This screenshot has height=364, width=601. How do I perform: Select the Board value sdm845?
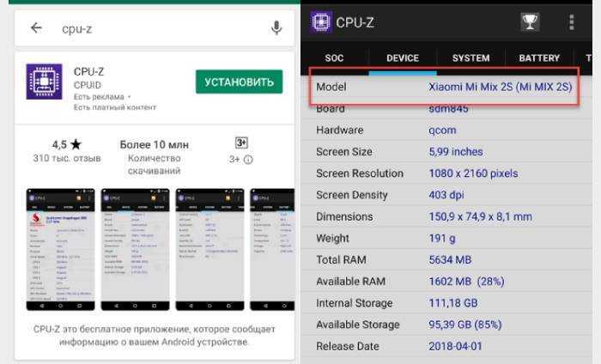click(x=448, y=109)
